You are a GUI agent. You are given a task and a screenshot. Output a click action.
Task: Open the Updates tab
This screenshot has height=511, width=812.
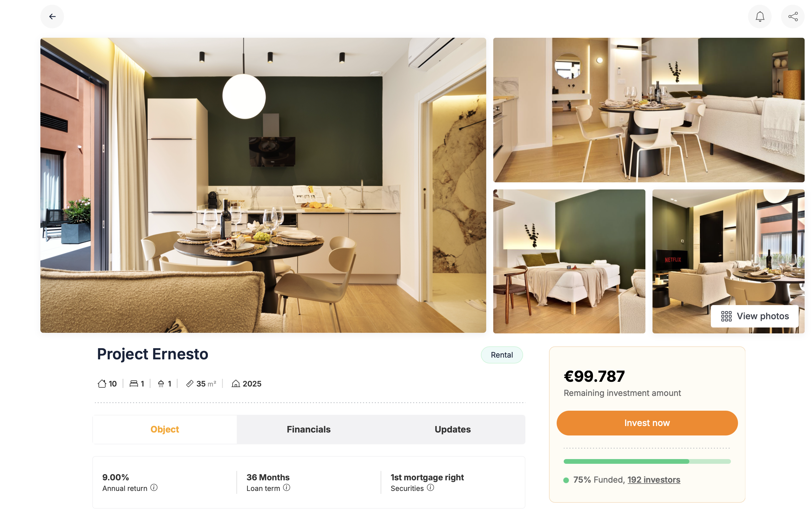(453, 429)
